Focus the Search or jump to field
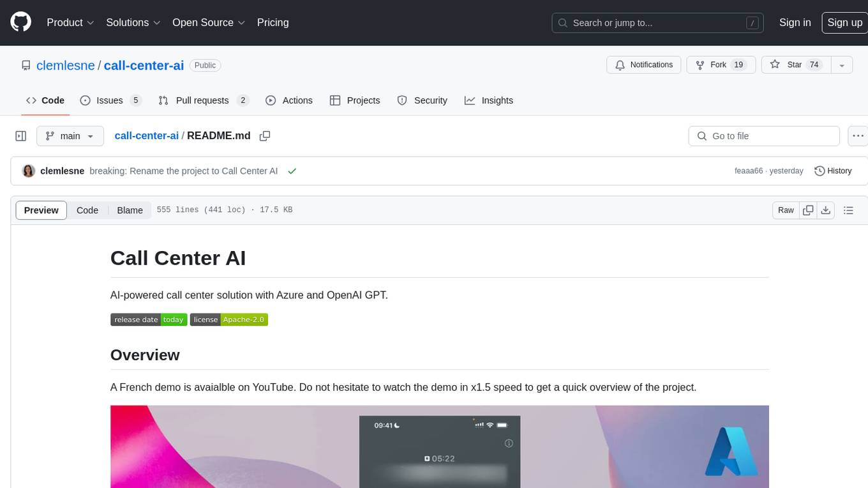 tap(659, 23)
